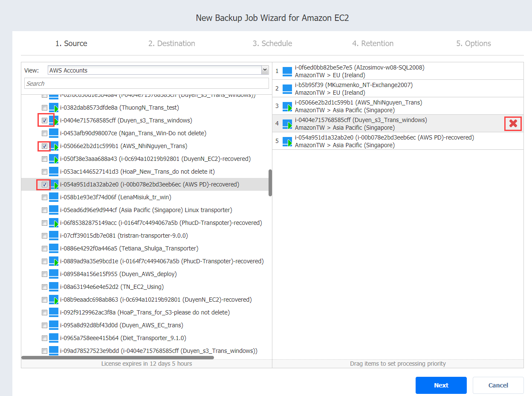Uncheck the AWS_NhiNguyen_Trans checkbox
Image resolution: width=532 pixels, height=396 pixels.
tap(44, 146)
